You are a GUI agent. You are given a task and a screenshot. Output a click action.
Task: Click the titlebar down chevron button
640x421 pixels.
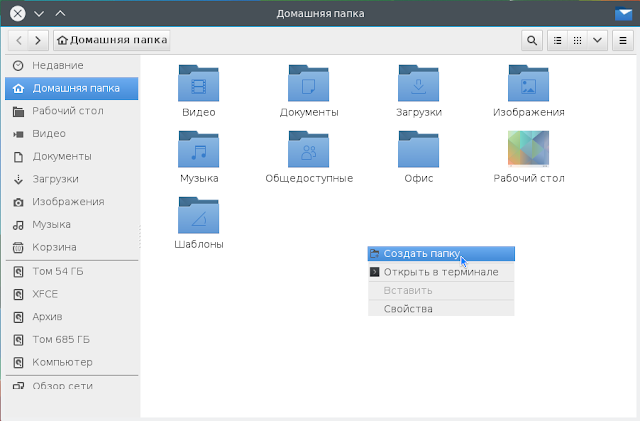click(x=39, y=14)
